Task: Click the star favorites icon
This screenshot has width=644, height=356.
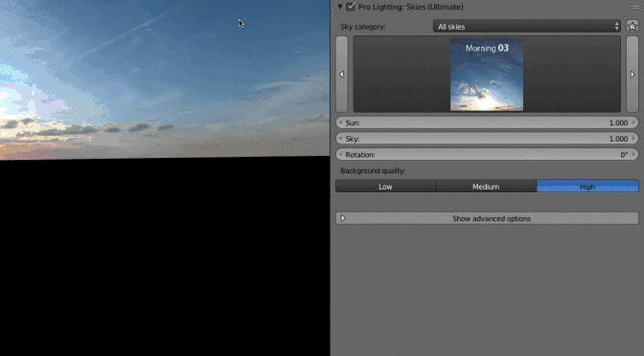Action: tap(632, 27)
